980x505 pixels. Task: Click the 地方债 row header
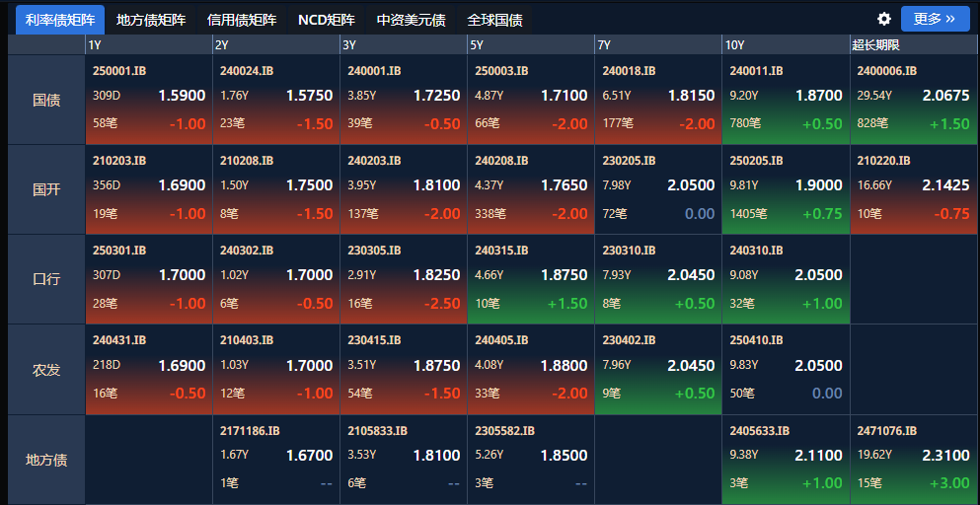[x=46, y=460]
